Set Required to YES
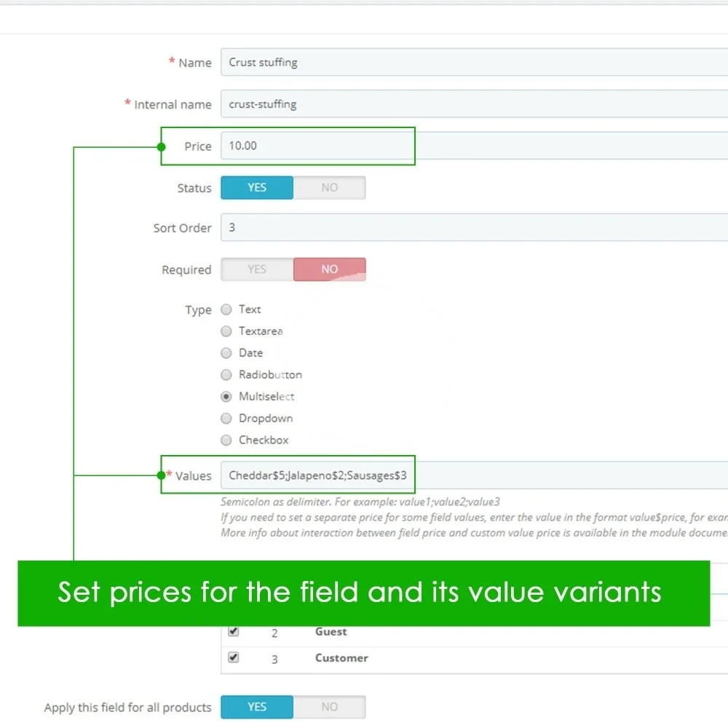 (x=257, y=269)
